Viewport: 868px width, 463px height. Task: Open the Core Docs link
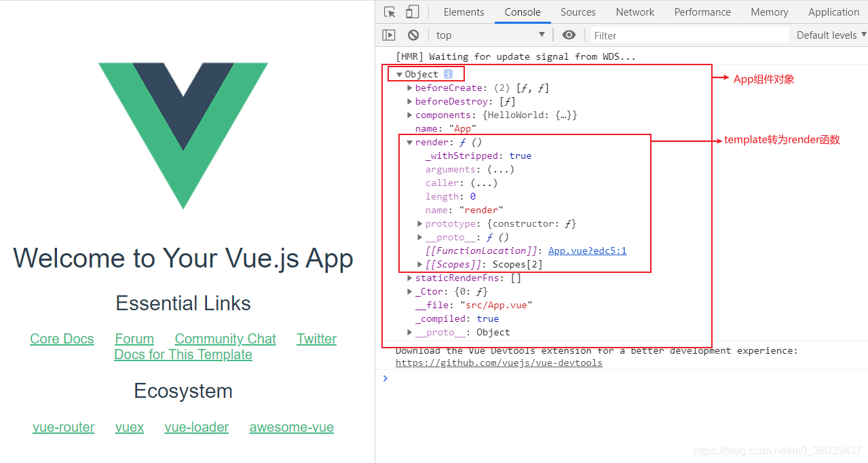pos(62,339)
